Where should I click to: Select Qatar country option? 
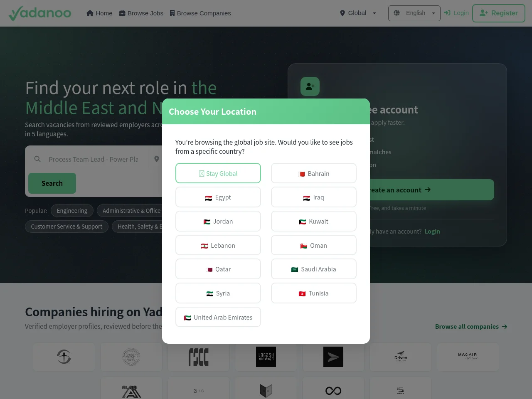point(218,269)
